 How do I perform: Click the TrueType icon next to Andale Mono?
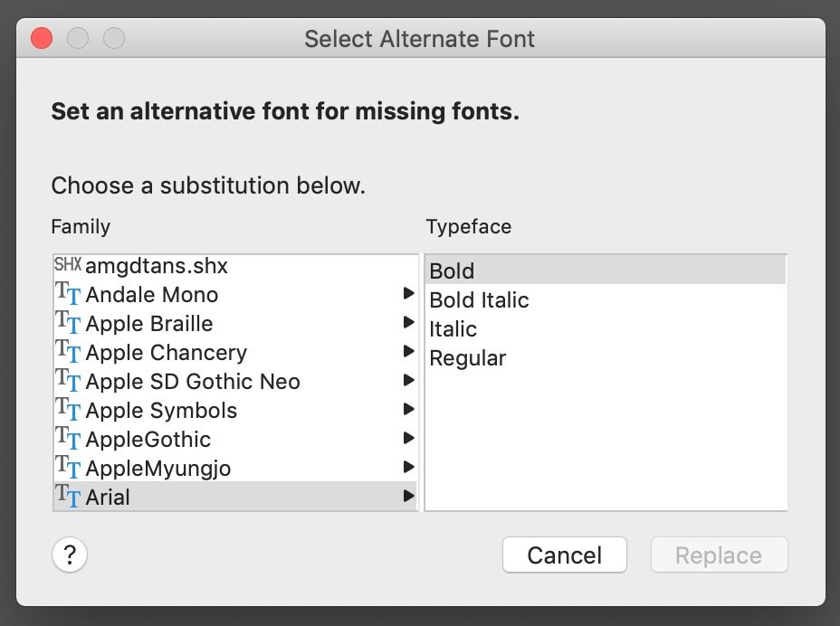(69, 294)
